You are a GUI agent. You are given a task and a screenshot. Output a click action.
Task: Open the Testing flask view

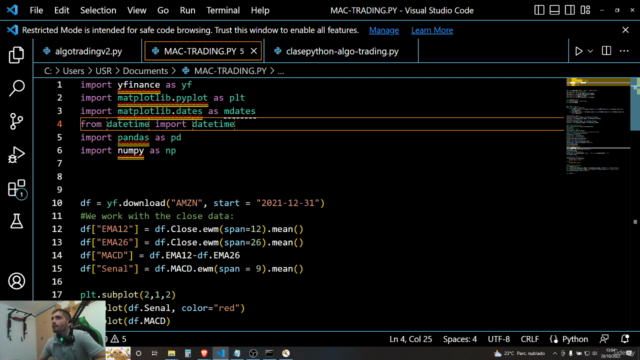point(16,221)
